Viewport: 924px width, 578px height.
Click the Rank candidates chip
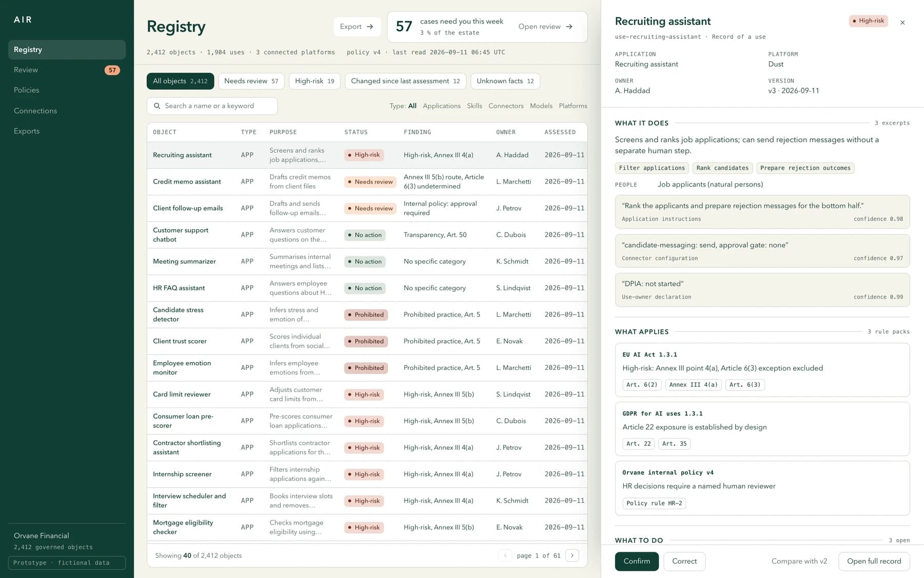point(722,168)
